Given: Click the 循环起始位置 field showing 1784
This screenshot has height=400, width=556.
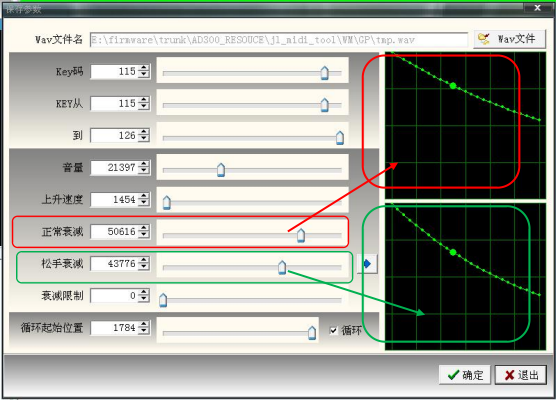Looking at the screenshot, I should click(x=114, y=328).
